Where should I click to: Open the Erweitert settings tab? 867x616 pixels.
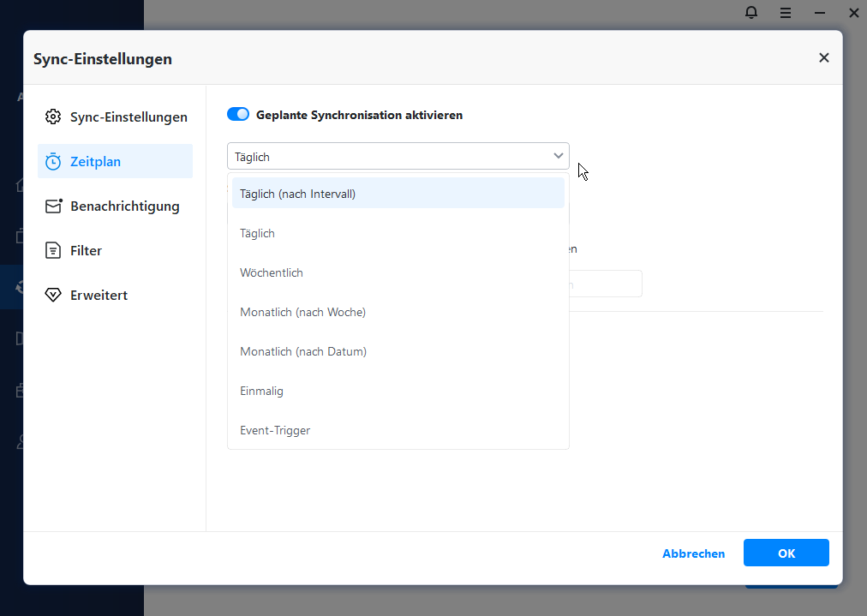99,295
